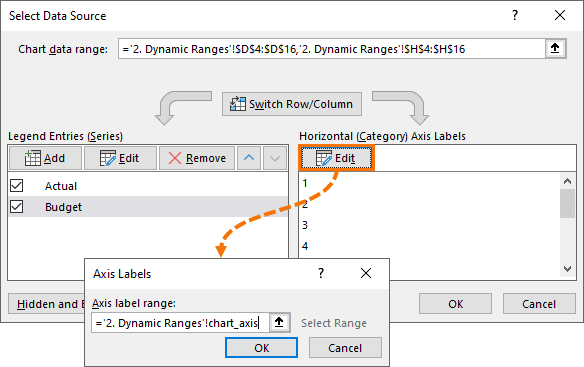Select the Budget series row
Image resolution: width=584 pixels, height=367 pixels.
click(x=148, y=206)
